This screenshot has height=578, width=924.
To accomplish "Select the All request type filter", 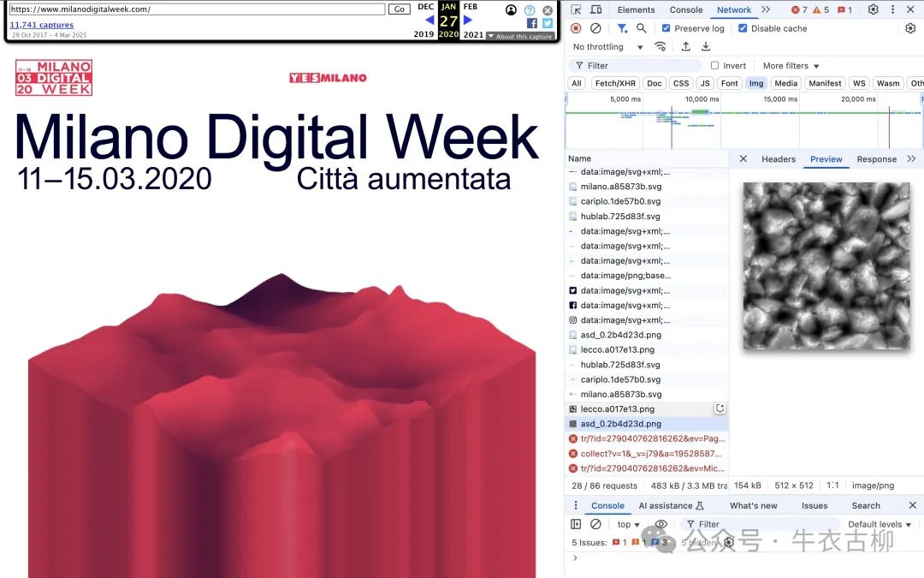I will click(577, 83).
